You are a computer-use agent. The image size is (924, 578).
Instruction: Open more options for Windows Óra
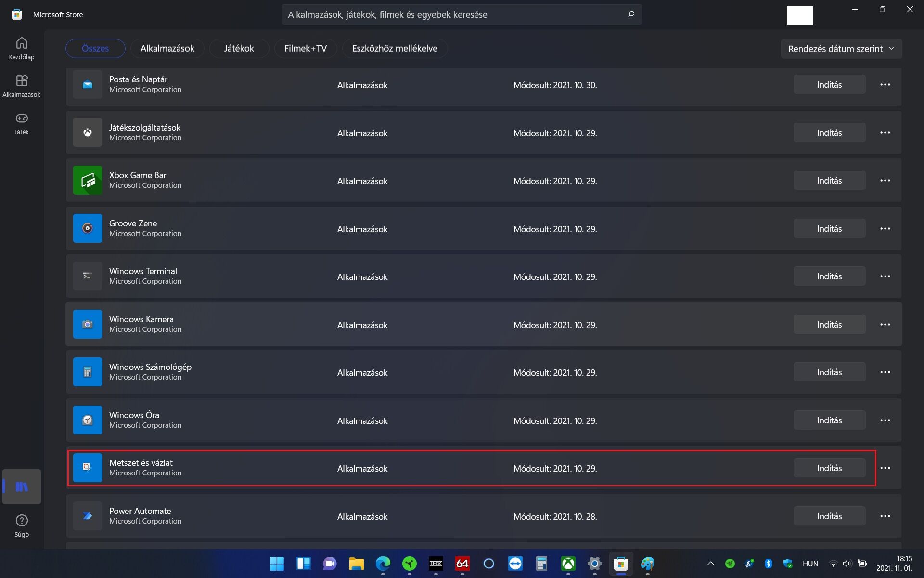885,420
